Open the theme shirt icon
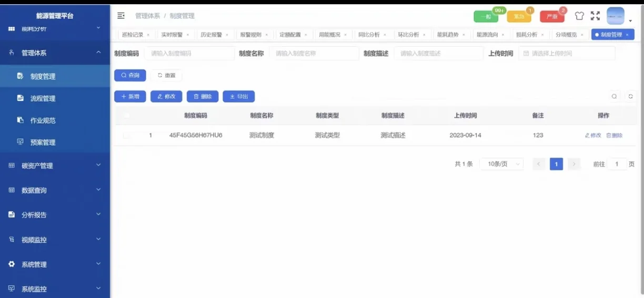The height and width of the screenshot is (298, 644). [x=579, y=16]
